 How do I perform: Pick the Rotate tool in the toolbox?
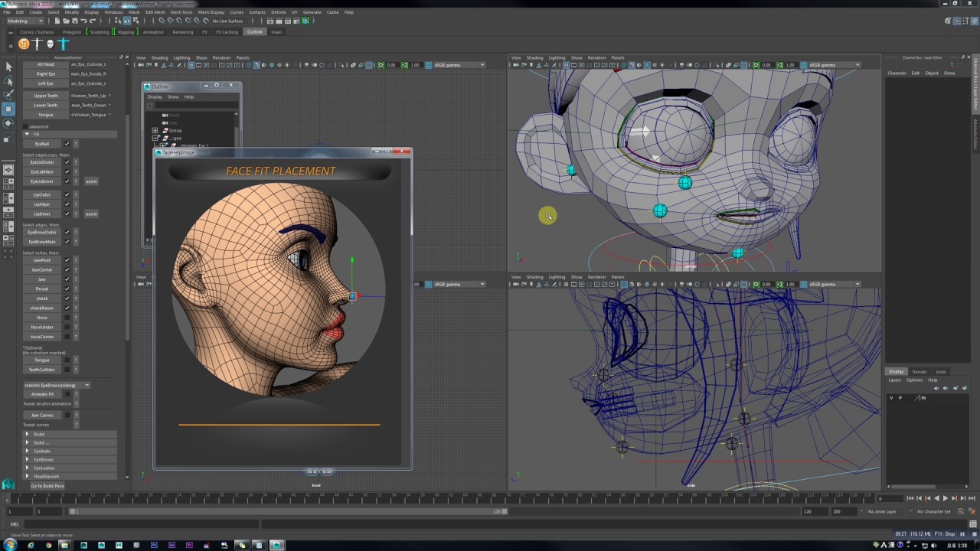click(x=8, y=122)
